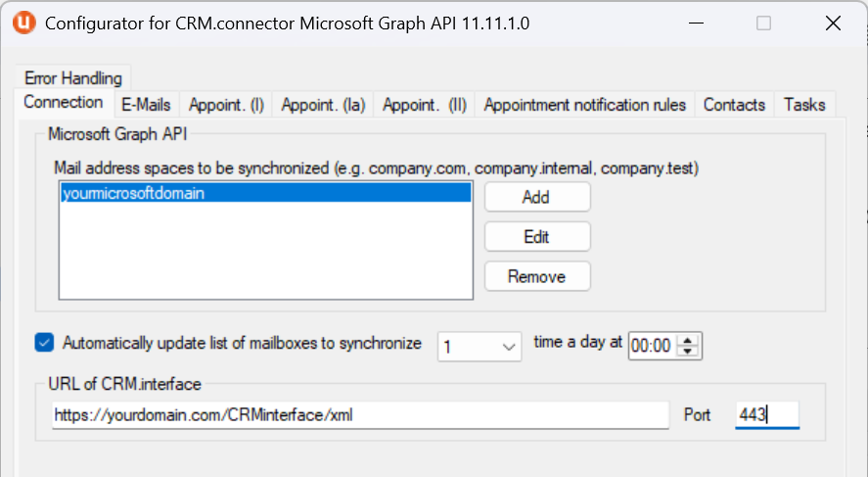
Task: Click the URL of CRM.interface field
Action: (x=360, y=414)
